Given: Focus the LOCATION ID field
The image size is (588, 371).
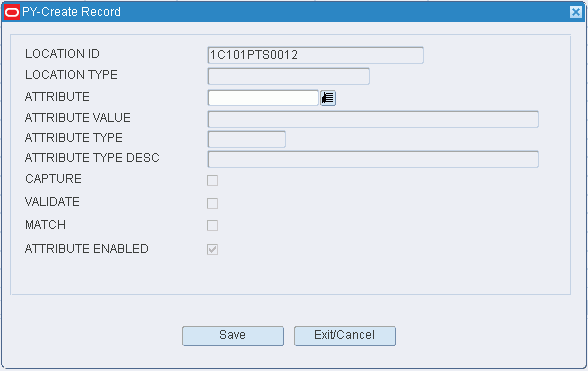Looking at the screenshot, I should tap(315, 55).
